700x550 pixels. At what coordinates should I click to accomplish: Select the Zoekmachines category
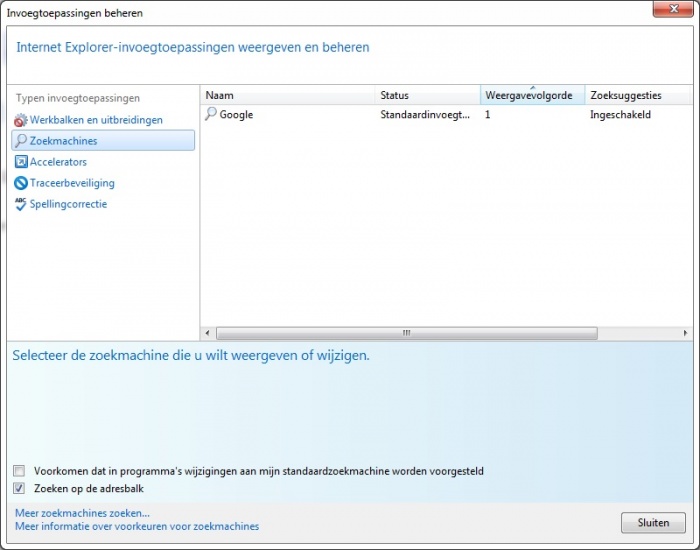click(x=103, y=141)
